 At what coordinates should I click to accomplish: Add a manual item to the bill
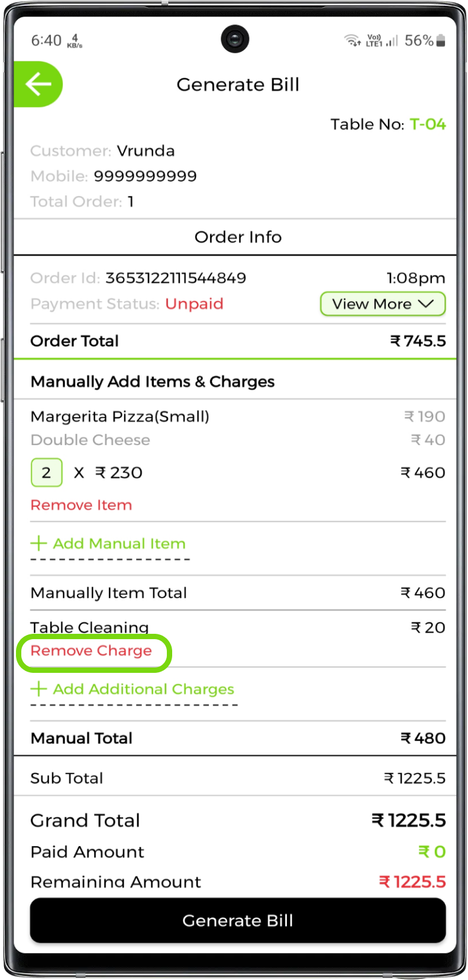coord(119,543)
